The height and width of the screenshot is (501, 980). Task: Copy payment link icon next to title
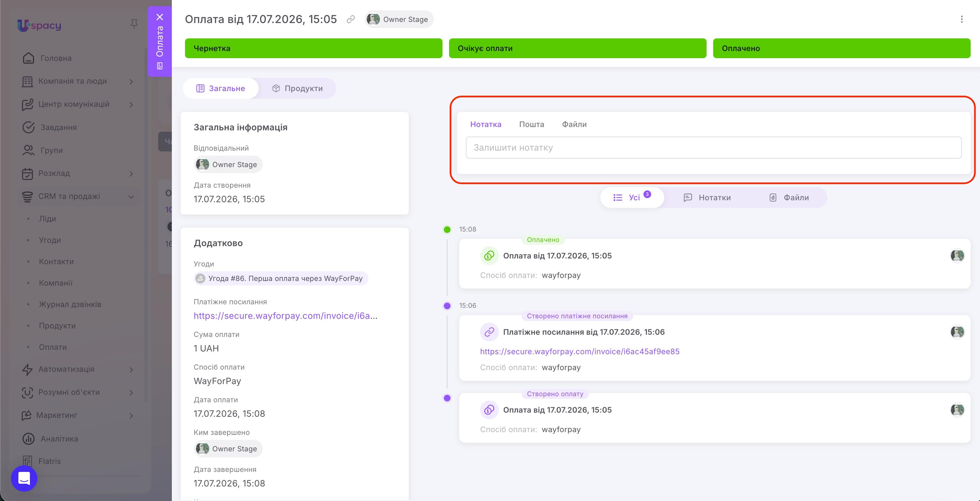351,19
